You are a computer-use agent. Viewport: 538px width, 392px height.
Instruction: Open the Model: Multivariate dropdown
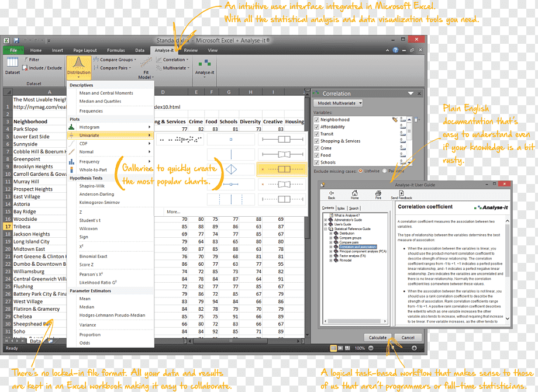339,103
